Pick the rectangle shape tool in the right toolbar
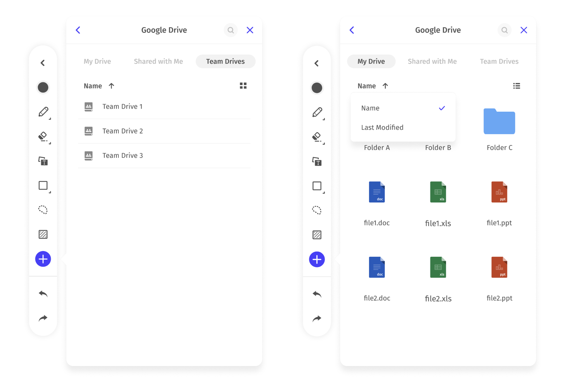This screenshot has height=392, width=577. pos(317,186)
